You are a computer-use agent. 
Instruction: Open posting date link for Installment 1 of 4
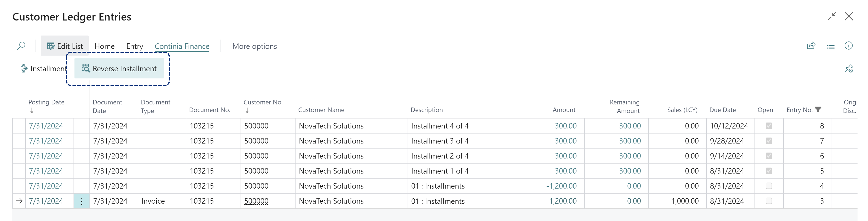tap(46, 171)
